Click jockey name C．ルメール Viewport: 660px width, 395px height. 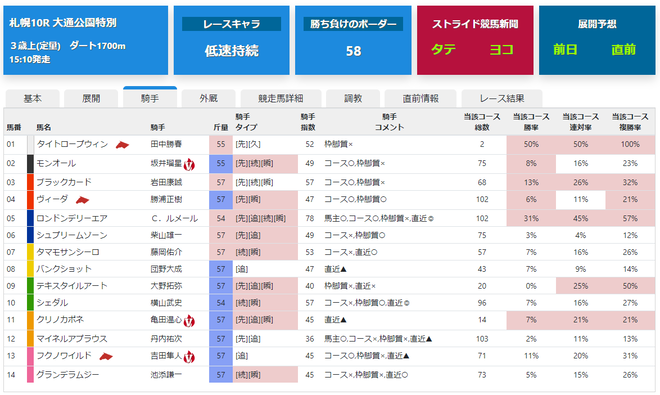[174, 219]
